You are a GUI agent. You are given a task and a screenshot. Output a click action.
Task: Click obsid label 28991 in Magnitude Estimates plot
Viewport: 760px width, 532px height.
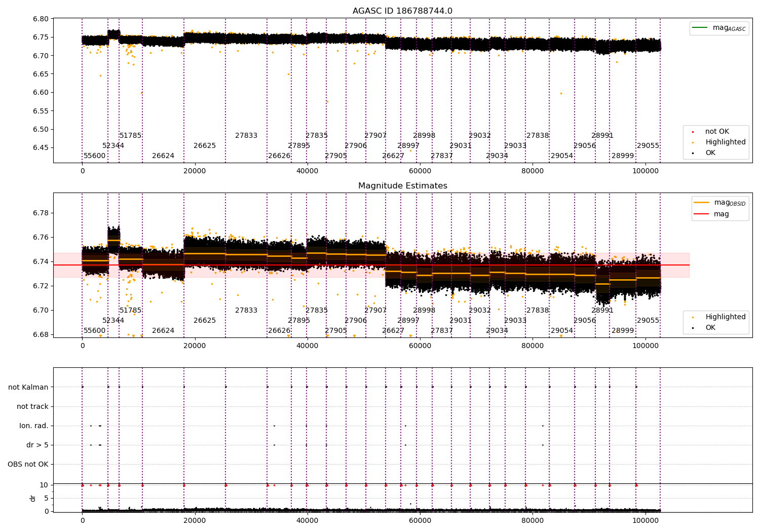(x=602, y=310)
